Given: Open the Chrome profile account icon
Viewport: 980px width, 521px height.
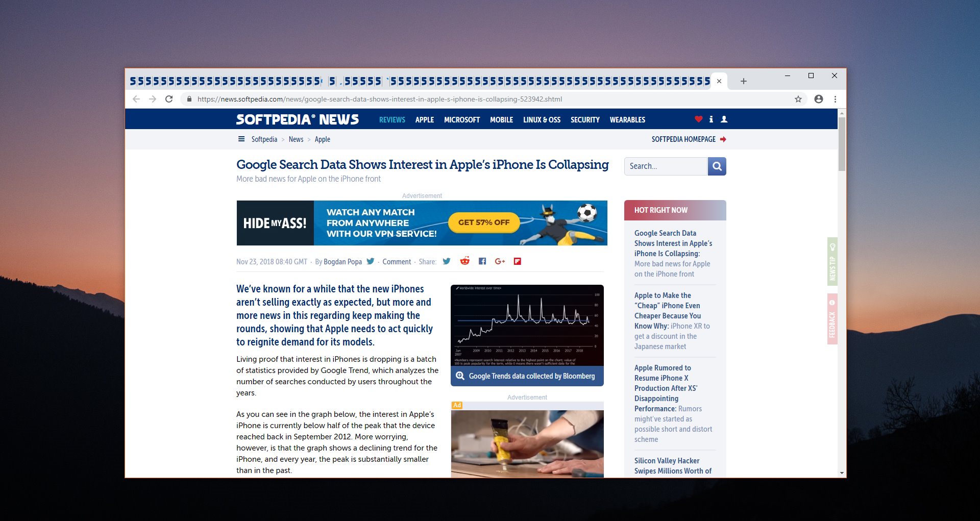Looking at the screenshot, I should click(819, 99).
